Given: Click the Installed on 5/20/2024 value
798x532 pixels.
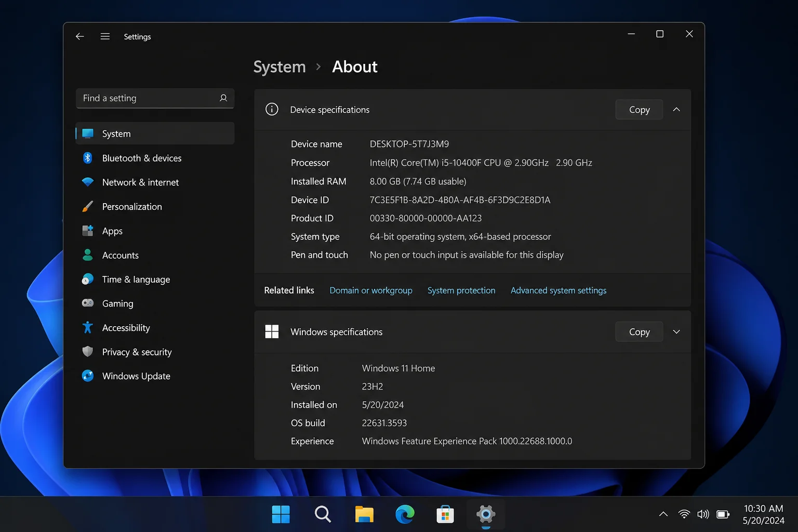Looking at the screenshot, I should pyautogui.click(x=383, y=405).
